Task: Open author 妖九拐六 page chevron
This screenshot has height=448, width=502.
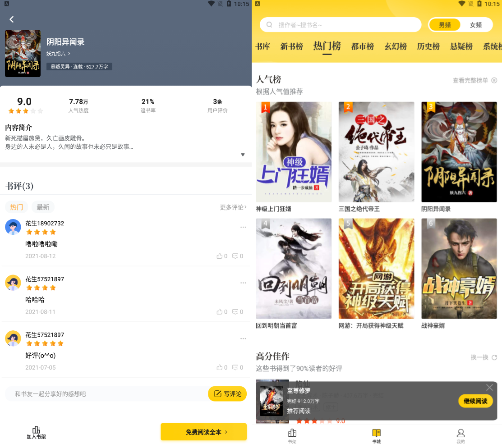Action: click(69, 54)
